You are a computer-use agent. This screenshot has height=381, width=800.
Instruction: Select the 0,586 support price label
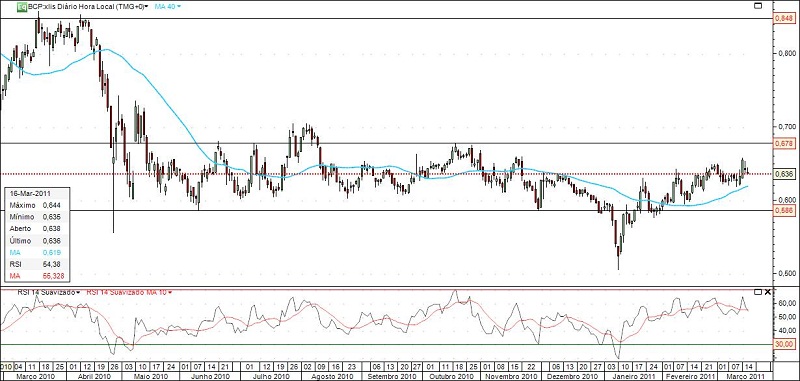[786, 210]
